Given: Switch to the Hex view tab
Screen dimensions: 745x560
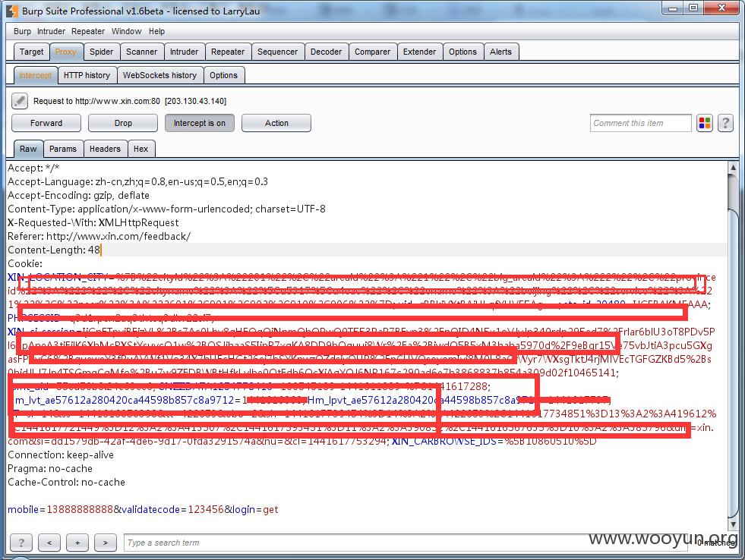Looking at the screenshot, I should pyautogui.click(x=140, y=149).
